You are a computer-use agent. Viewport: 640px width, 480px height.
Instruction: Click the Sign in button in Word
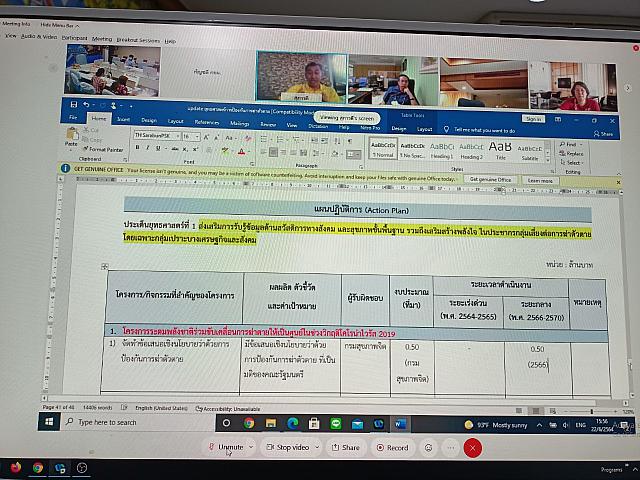point(532,118)
